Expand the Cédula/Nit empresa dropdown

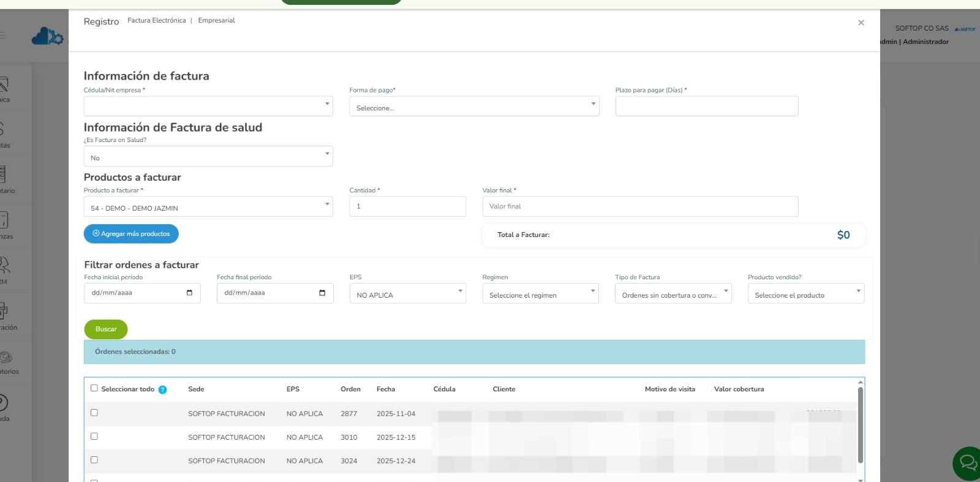(208, 106)
